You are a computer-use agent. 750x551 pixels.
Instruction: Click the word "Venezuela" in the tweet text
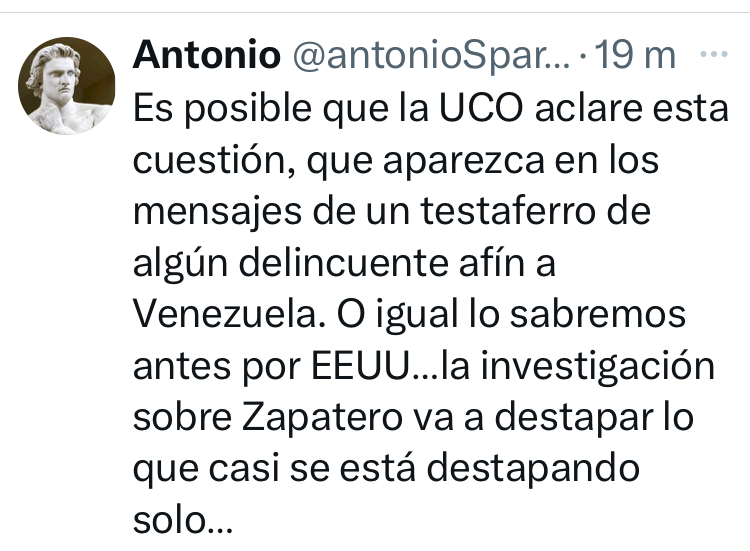(x=228, y=315)
